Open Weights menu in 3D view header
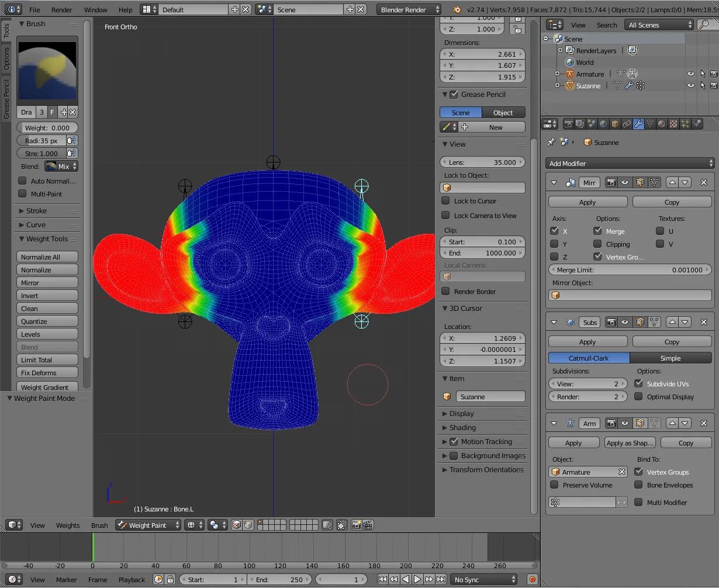 pos(68,525)
